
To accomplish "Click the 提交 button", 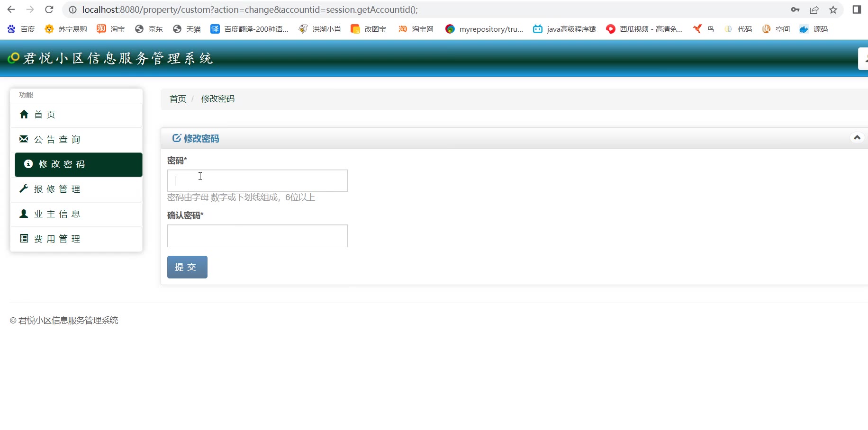I will (x=187, y=267).
